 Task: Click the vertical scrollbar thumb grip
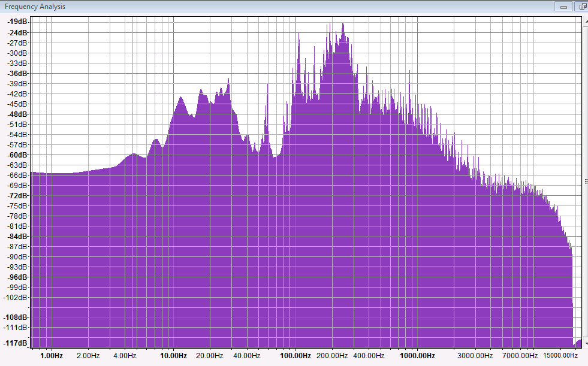pos(584,182)
